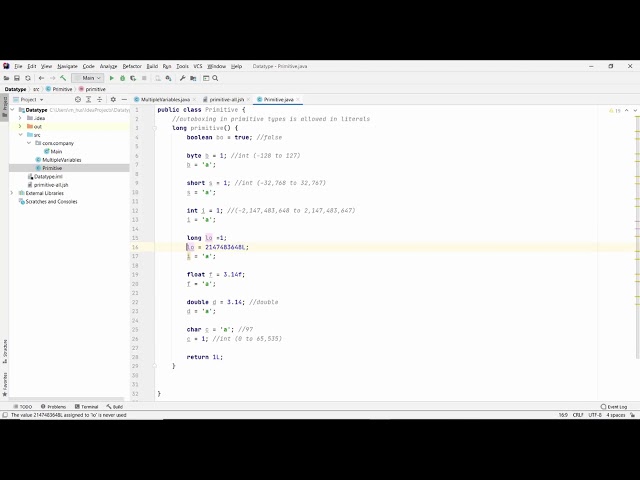The image size is (640, 480).
Task: Click the Primitive breadcrumb
Action: [x=59, y=89]
